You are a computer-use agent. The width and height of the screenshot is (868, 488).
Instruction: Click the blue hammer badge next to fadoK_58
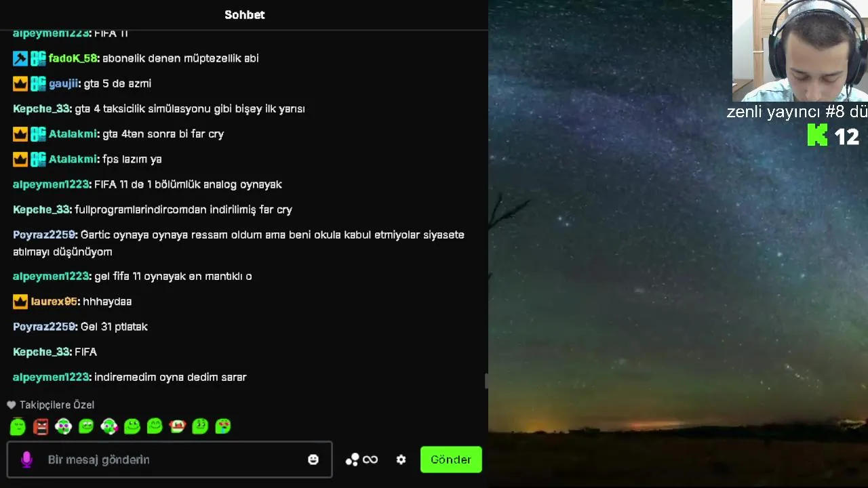pos(20,58)
